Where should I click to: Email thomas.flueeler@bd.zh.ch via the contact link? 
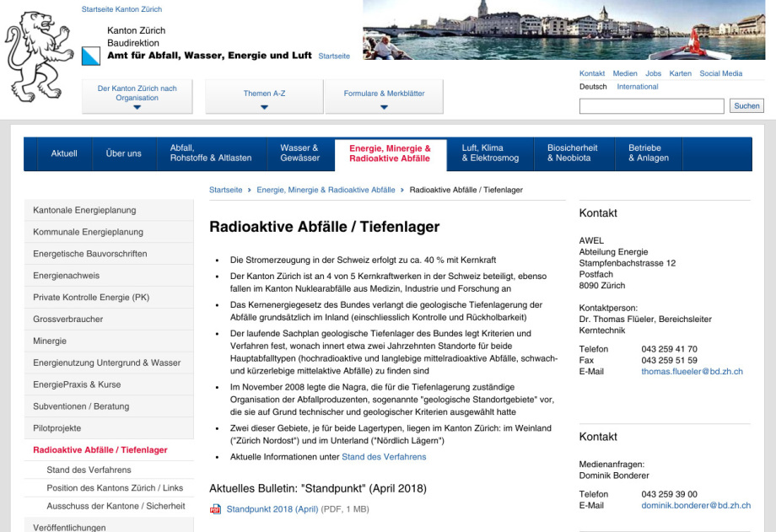(x=692, y=371)
